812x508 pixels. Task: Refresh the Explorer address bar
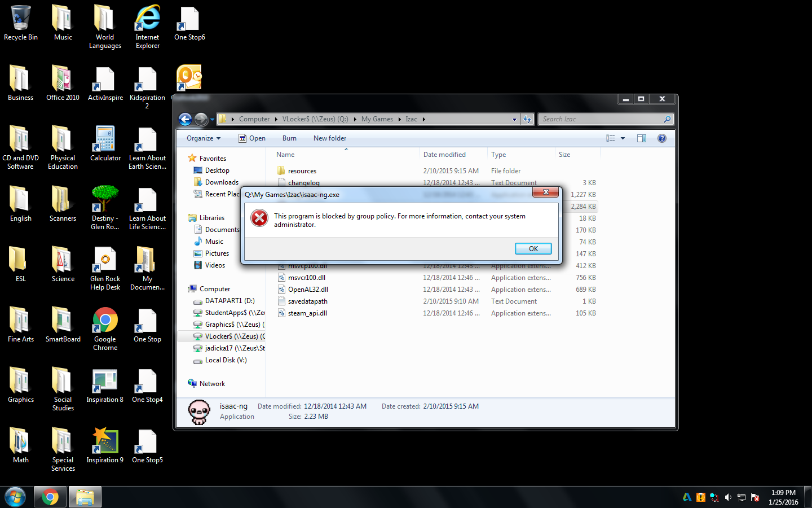tap(527, 119)
